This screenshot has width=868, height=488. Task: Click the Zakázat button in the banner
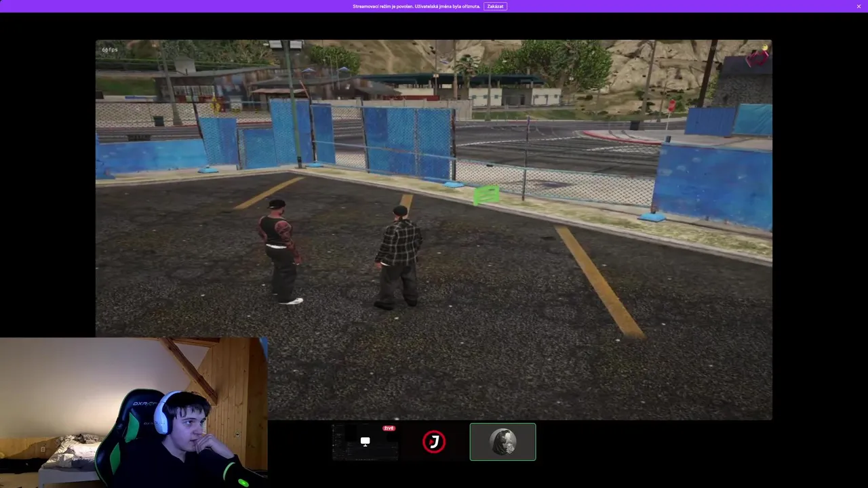(x=495, y=6)
